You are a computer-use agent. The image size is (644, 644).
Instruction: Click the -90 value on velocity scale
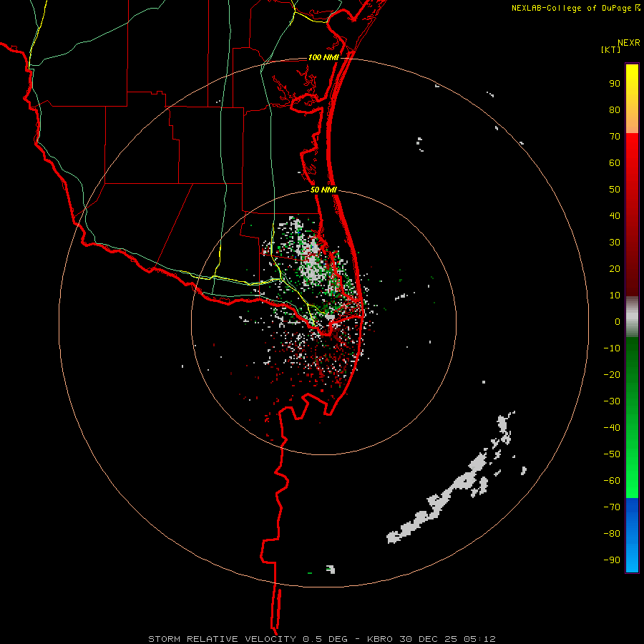pos(612,560)
